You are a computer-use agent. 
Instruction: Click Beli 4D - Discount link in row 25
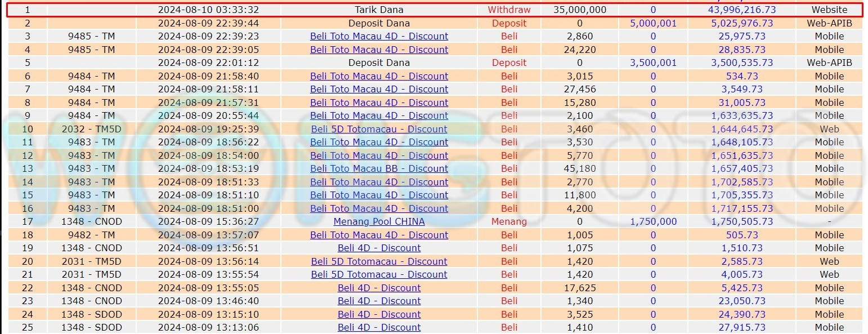(x=379, y=327)
